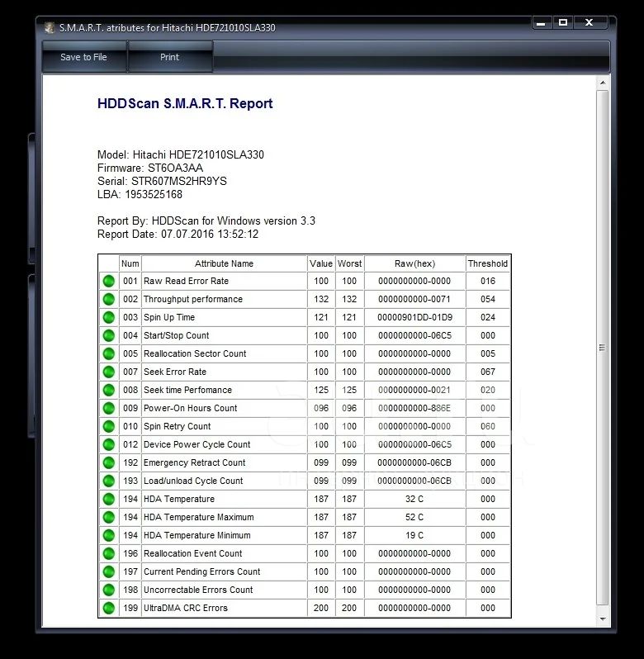
Task: Click the Save to File button
Action: 84,57
